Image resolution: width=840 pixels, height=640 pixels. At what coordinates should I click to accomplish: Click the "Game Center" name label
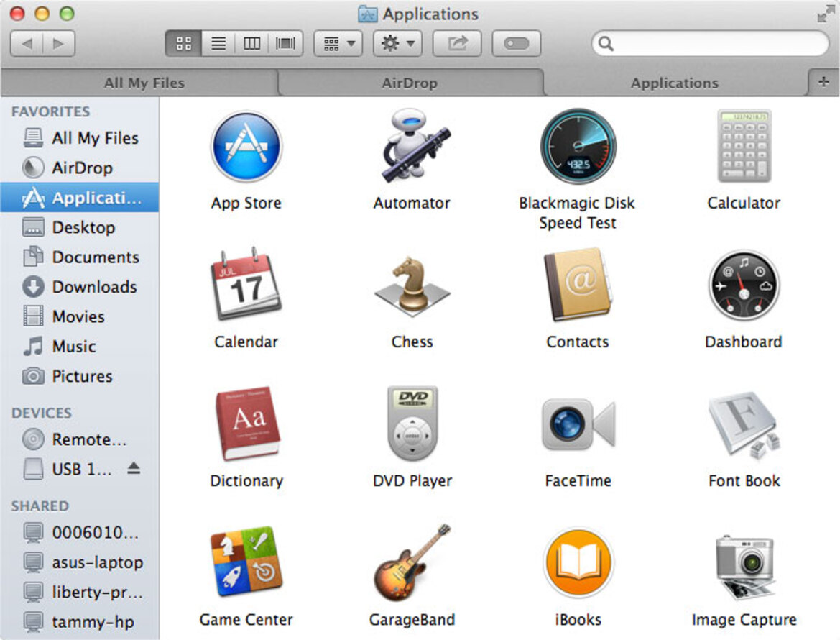[246, 620]
